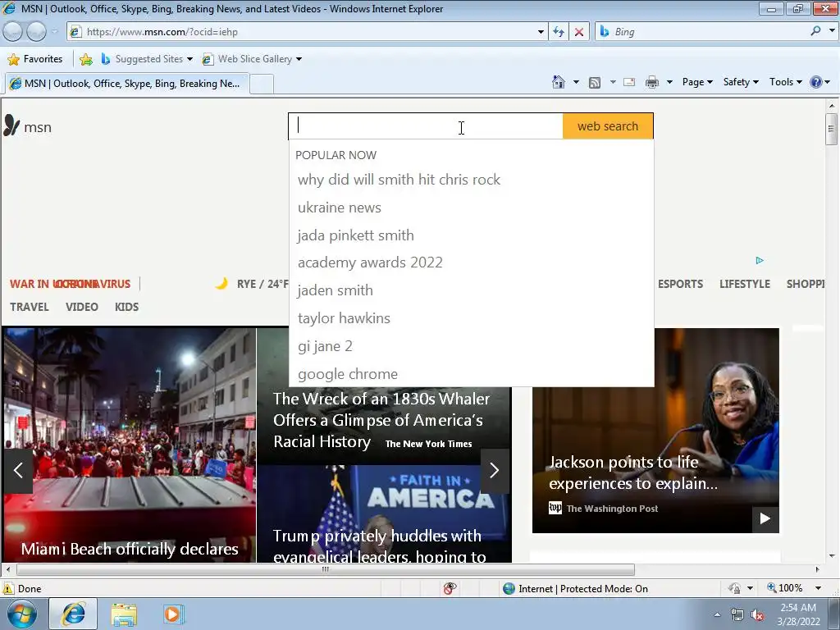Click the network tray icon

click(737, 615)
